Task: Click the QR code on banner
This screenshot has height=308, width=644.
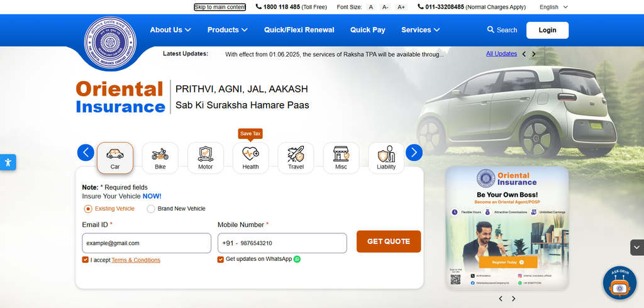Action: 455,279
